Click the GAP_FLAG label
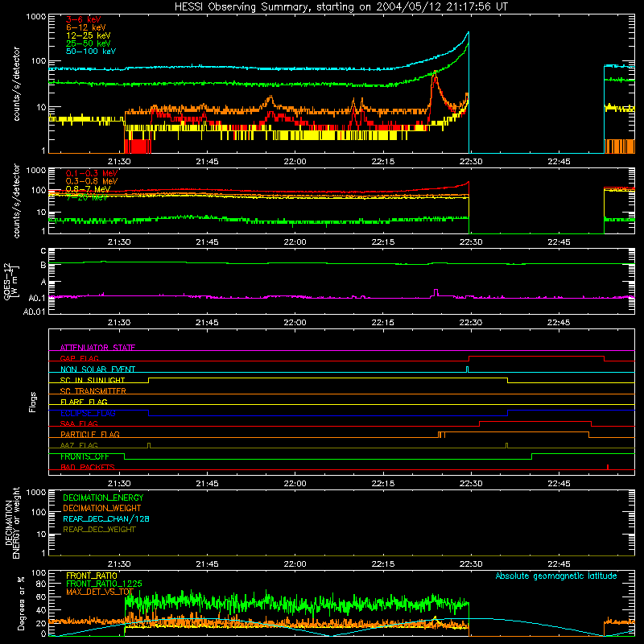This screenshot has width=644, height=644. click(79, 358)
